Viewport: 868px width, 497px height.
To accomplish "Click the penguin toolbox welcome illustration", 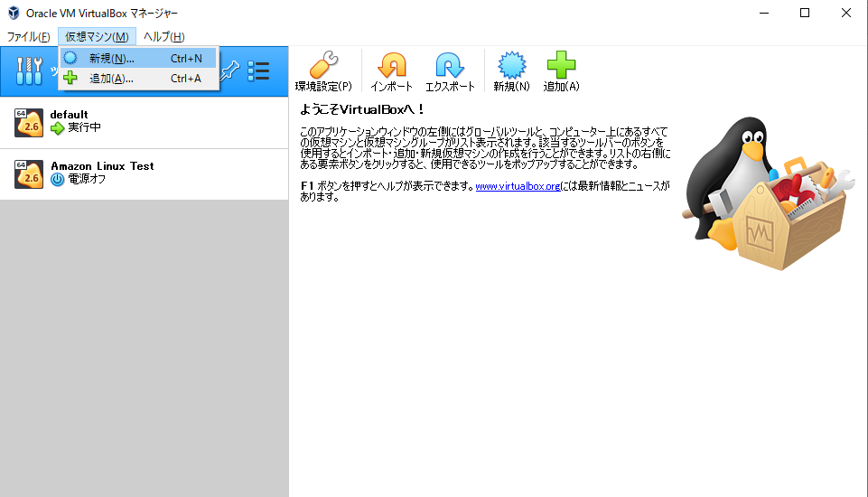I will click(769, 193).
